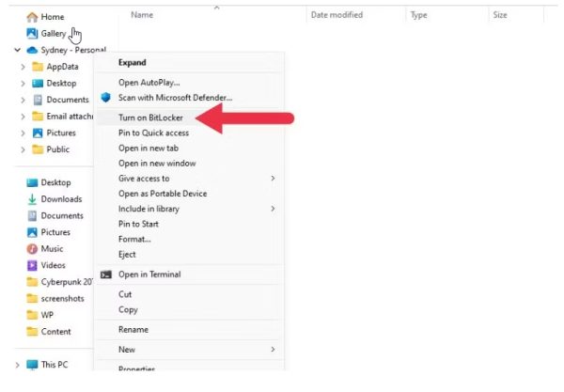Select the screenshots label in quick access
The width and height of the screenshot is (564, 392).
pos(63,299)
